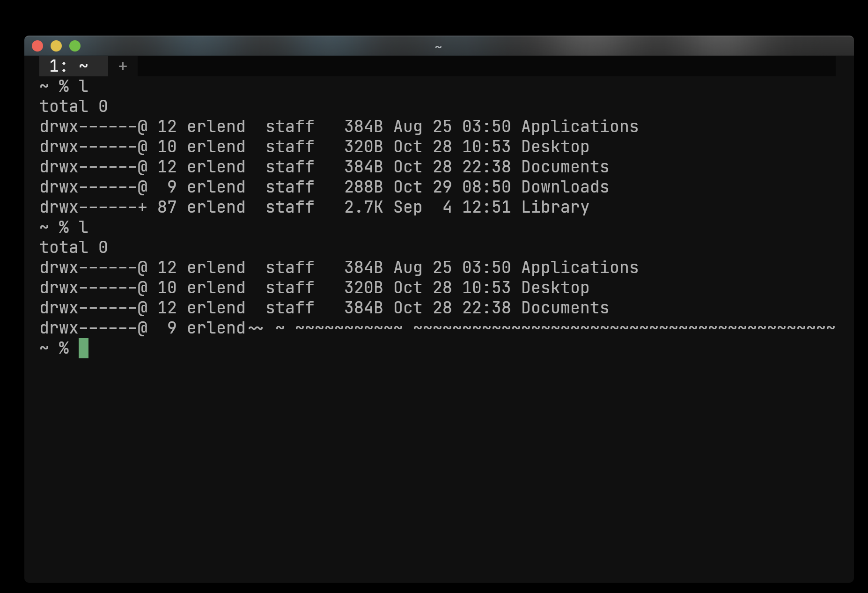Click the red close window button

[37, 46]
